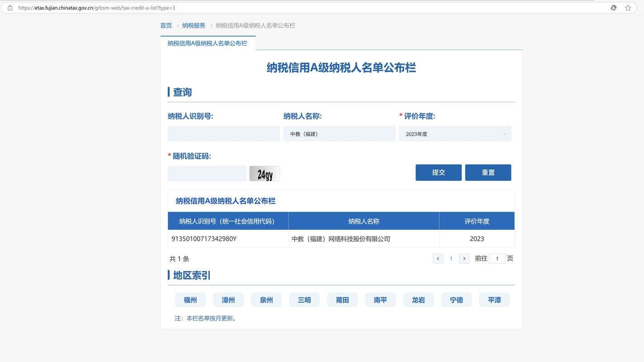Click 纳税人名称 column header
Viewport: 644px width, 362px height.
[364, 221]
